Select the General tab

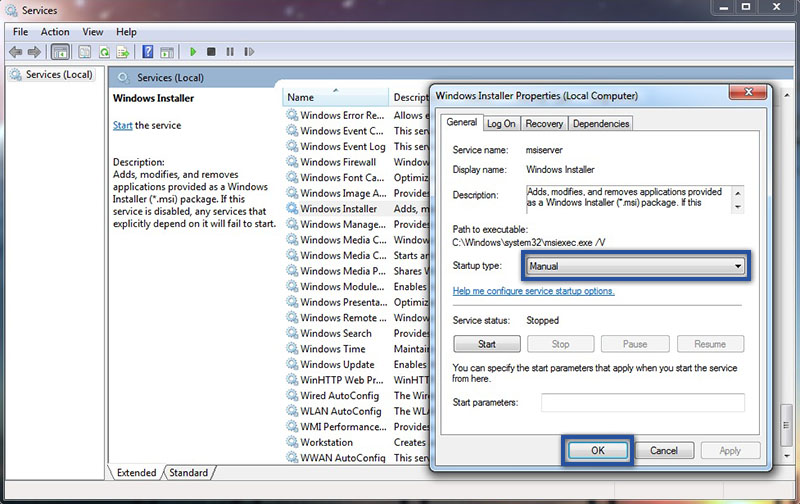(461, 122)
